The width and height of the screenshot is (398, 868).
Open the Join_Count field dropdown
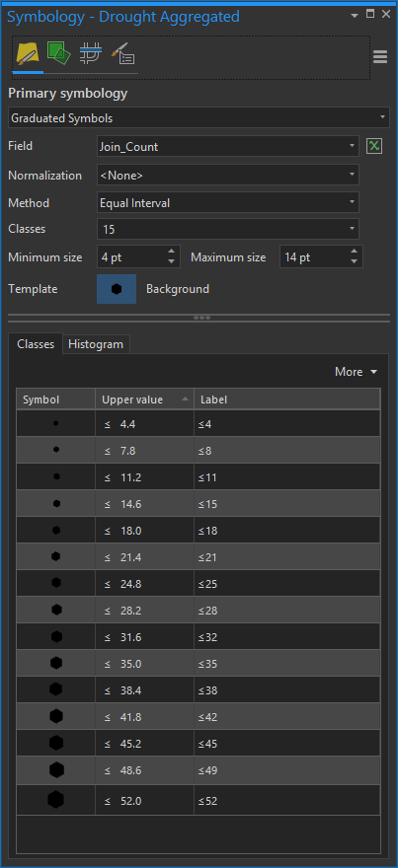[x=228, y=146]
